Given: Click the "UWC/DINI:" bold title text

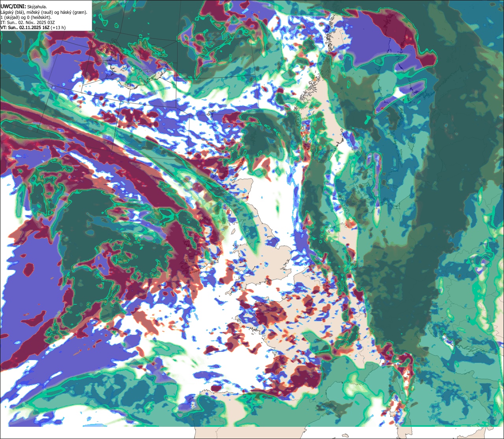Looking at the screenshot, I should (x=13, y=7).
